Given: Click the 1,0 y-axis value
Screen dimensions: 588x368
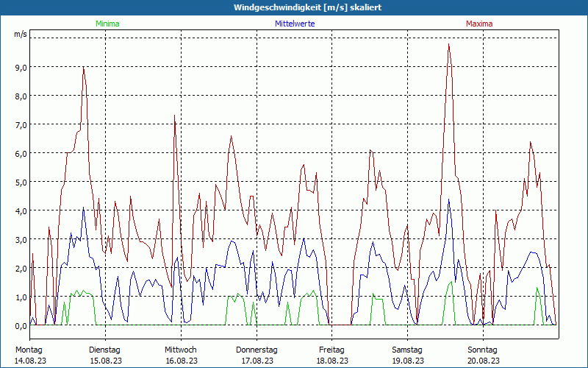Looking at the screenshot, I should [x=21, y=297].
